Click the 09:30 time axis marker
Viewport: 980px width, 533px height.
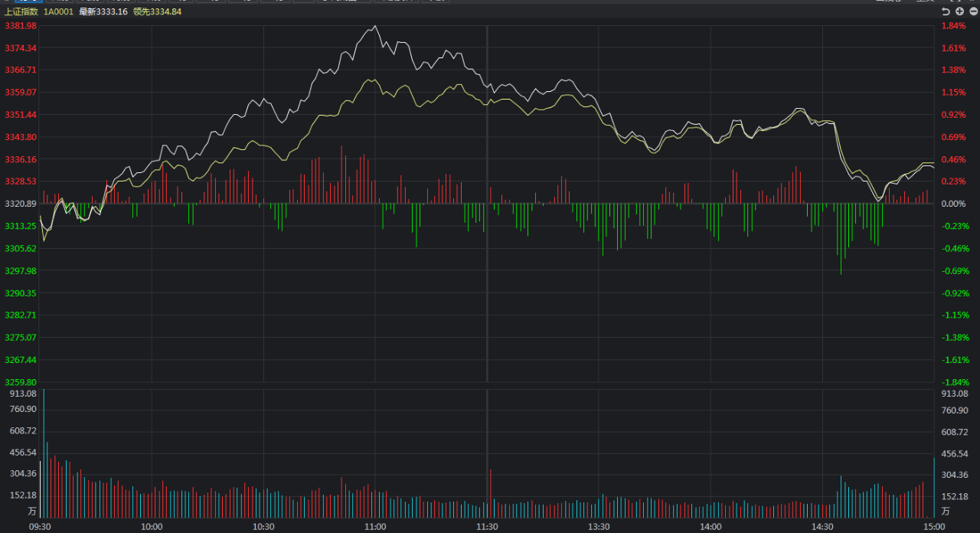pos(40,527)
